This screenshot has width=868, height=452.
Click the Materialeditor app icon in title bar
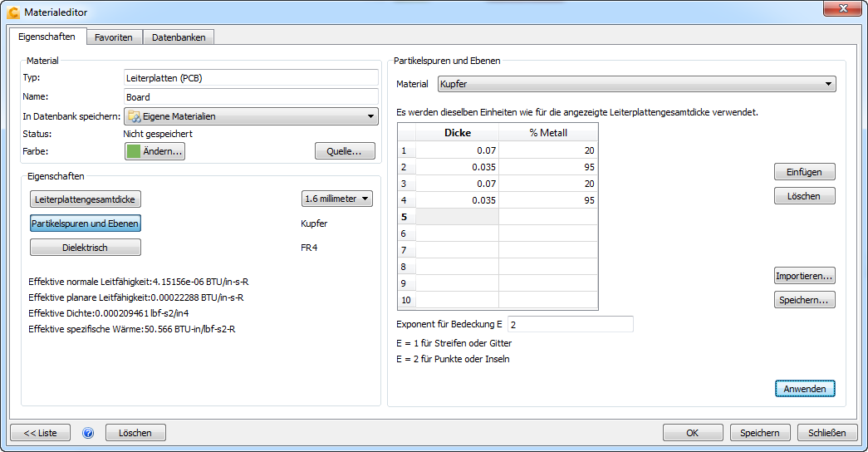pyautogui.click(x=13, y=12)
